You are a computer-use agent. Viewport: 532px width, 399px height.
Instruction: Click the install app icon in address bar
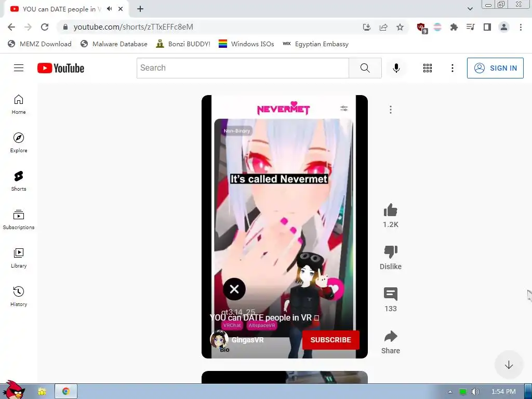point(366,27)
